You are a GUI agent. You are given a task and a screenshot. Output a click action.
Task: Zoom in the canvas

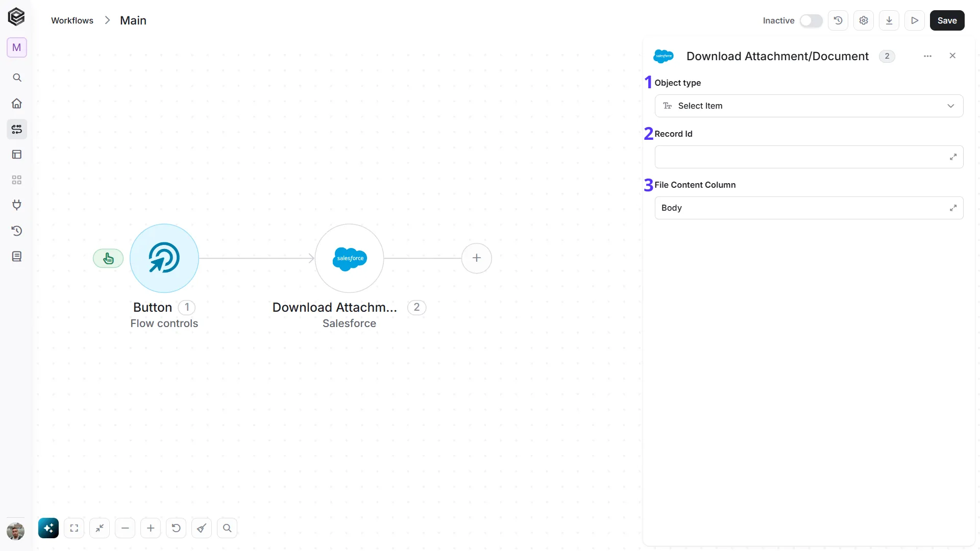coord(151,528)
